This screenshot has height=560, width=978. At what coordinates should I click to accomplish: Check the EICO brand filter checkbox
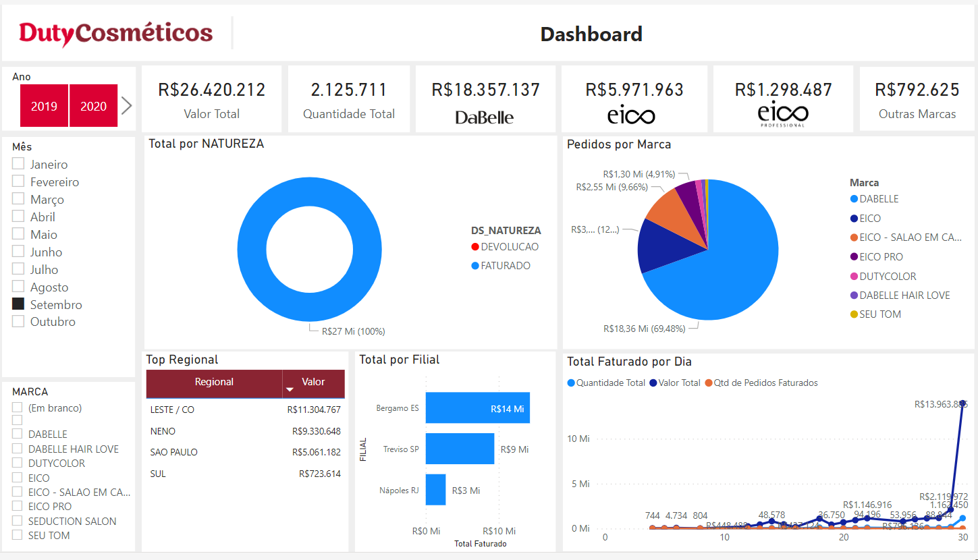click(17, 478)
